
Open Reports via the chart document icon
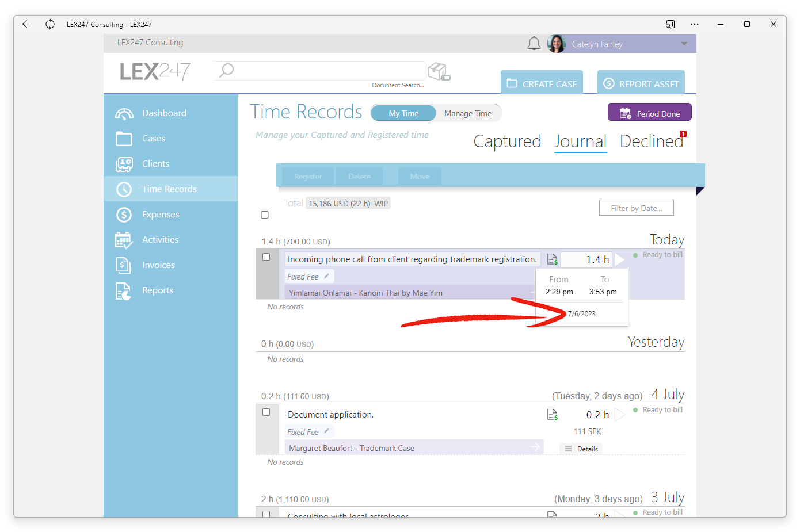(x=124, y=291)
